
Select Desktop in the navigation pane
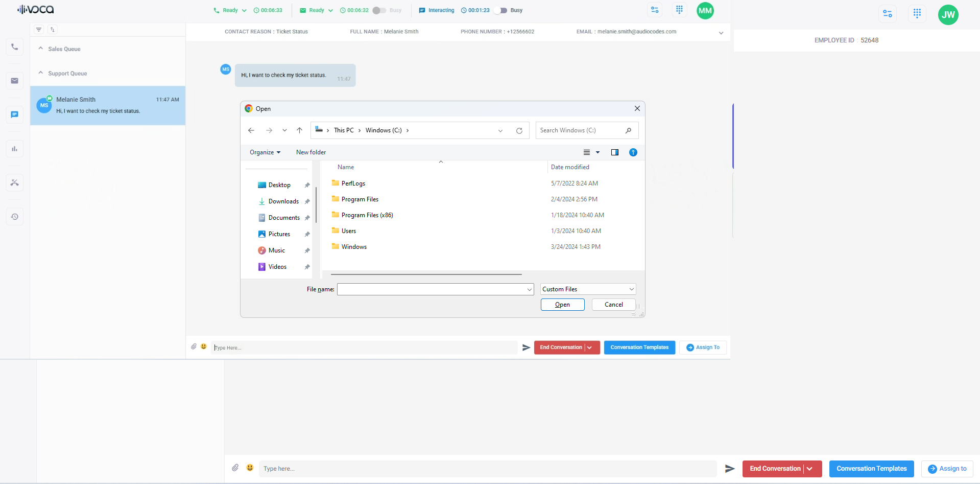click(279, 185)
